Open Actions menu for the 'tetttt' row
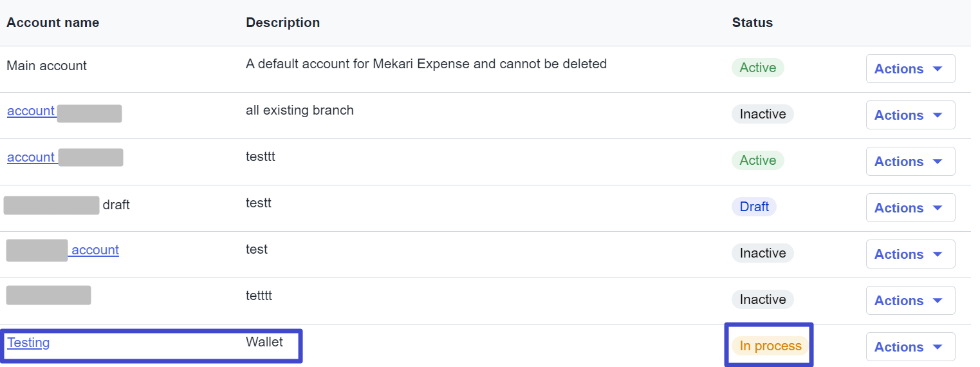 [x=910, y=301]
